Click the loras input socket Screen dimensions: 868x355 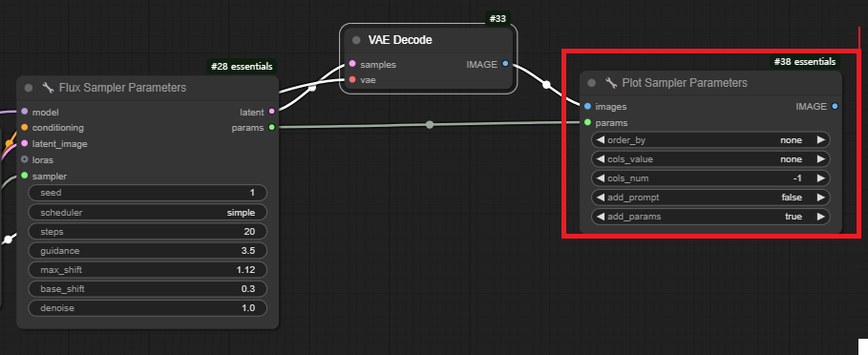point(25,159)
